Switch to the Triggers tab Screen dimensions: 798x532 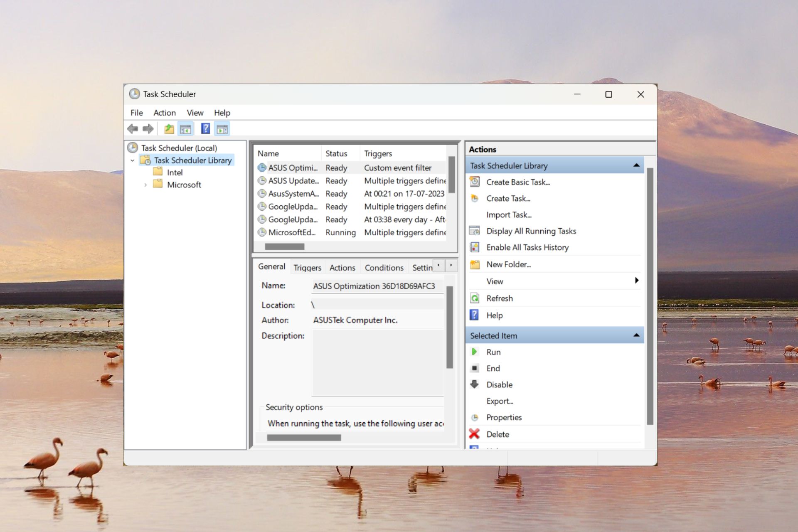[308, 268]
